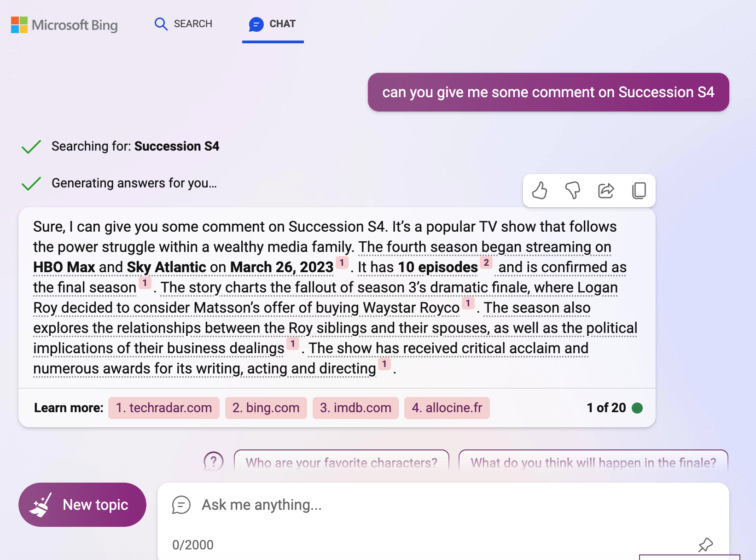Viewport: 756px width, 560px height.
Task: Click the question mark suggestions icon
Action: 214,461
